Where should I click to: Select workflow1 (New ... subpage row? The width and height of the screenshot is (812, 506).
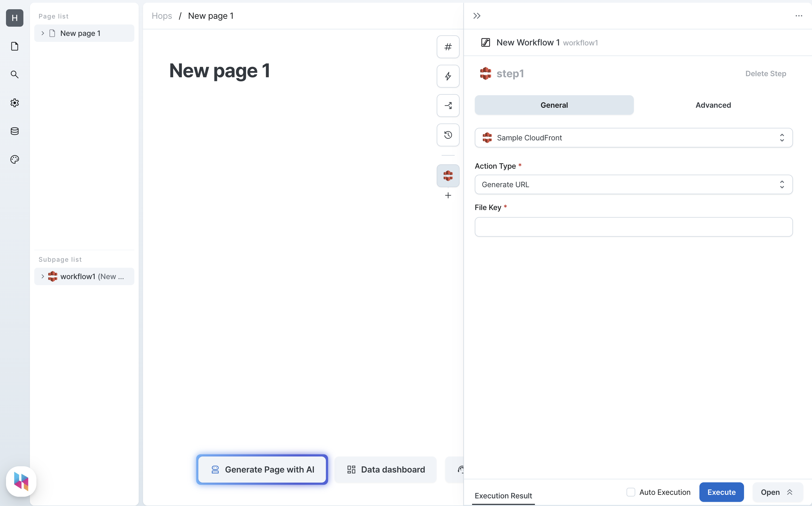coord(84,276)
